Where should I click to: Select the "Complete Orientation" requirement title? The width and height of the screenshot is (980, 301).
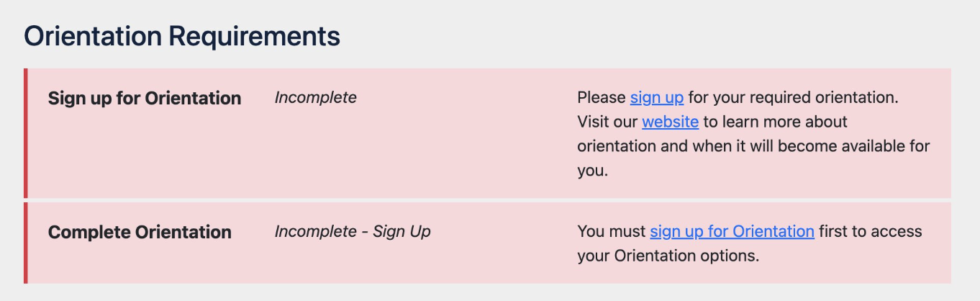(140, 232)
